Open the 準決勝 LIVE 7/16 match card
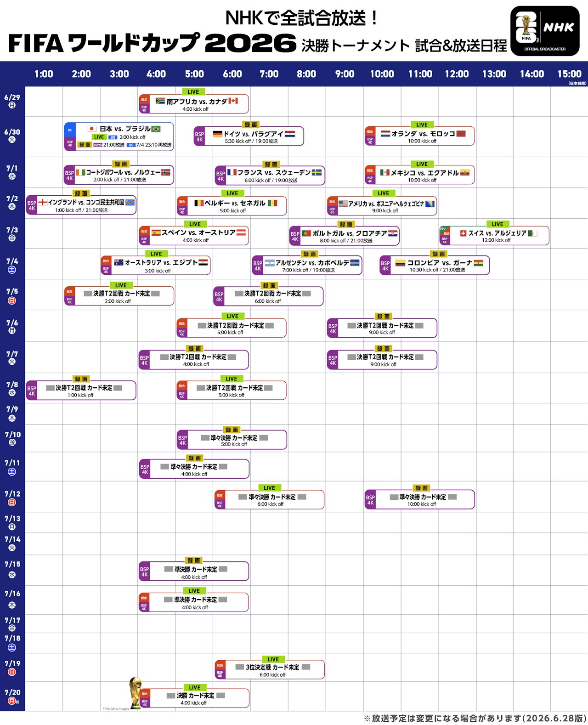 [x=194, y=602]
